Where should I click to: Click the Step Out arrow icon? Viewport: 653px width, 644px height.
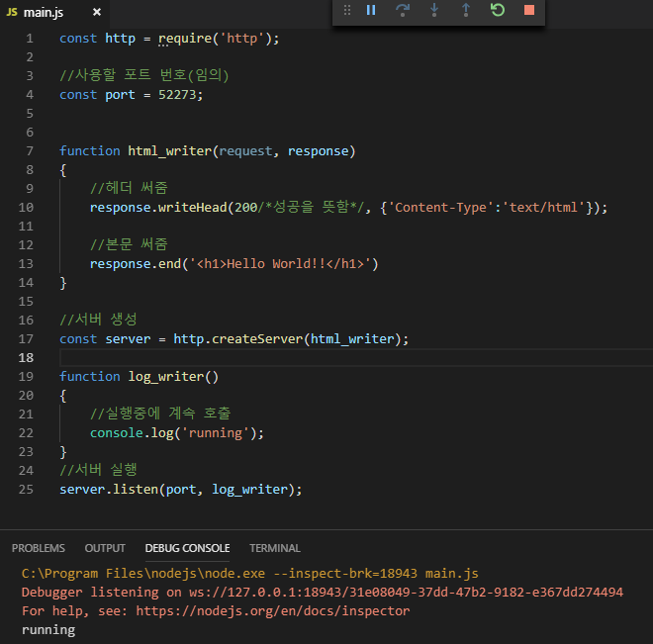point(466,10)
